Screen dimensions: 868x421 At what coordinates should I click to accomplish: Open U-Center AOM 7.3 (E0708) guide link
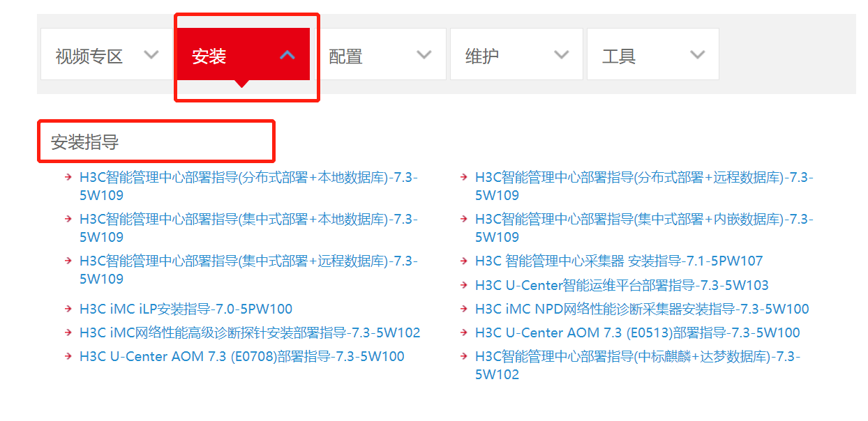tap(241, 356)
